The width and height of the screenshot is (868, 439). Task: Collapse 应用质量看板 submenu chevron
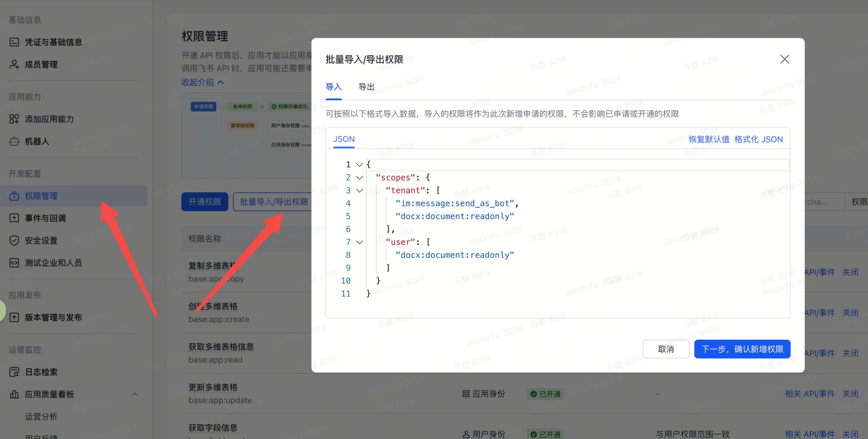pos(134,394)
